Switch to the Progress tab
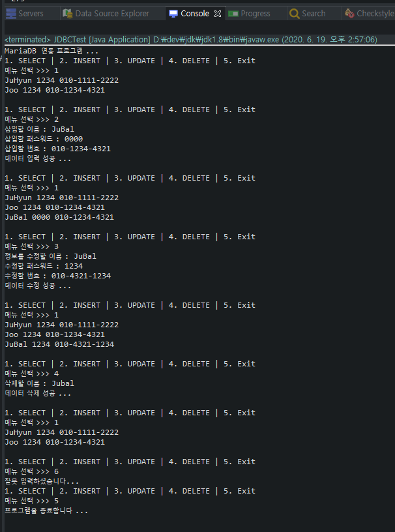Screen dimensions: 395x532 pyautogui.click(x=256, y=14)
